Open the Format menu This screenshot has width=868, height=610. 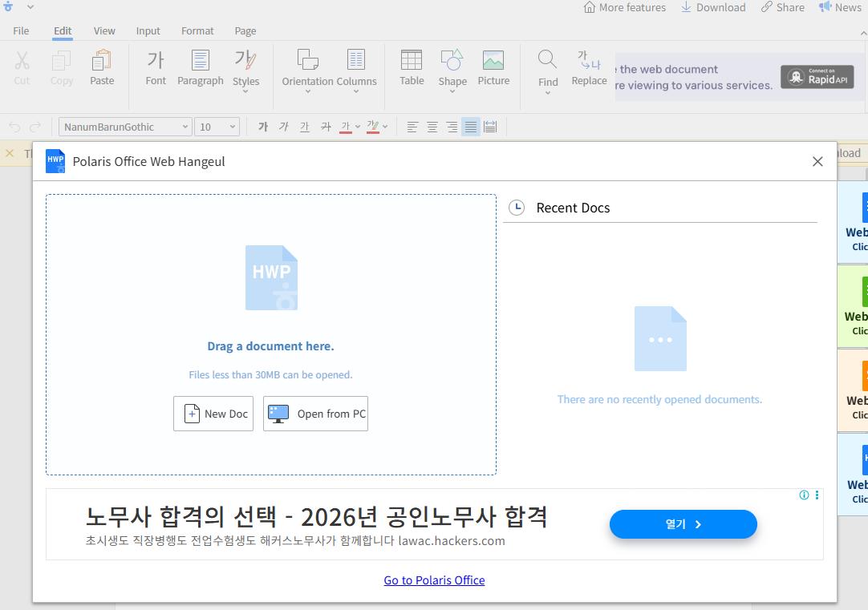(x=197, y=30)
